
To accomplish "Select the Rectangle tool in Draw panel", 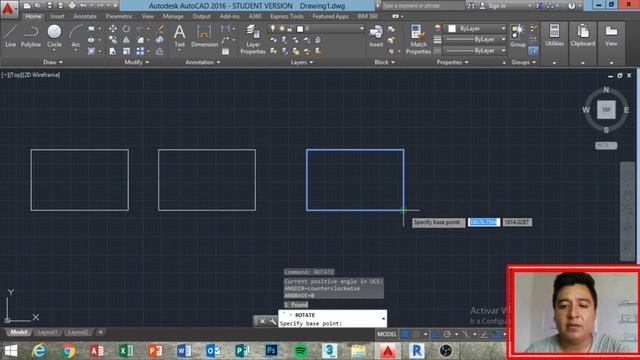I will tap(91, 29).
